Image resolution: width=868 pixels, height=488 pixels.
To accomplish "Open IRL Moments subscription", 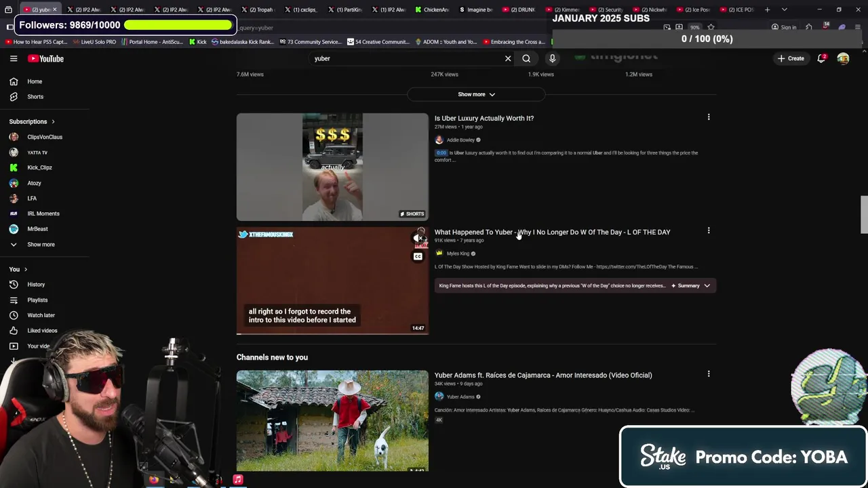I will [43, 213].
